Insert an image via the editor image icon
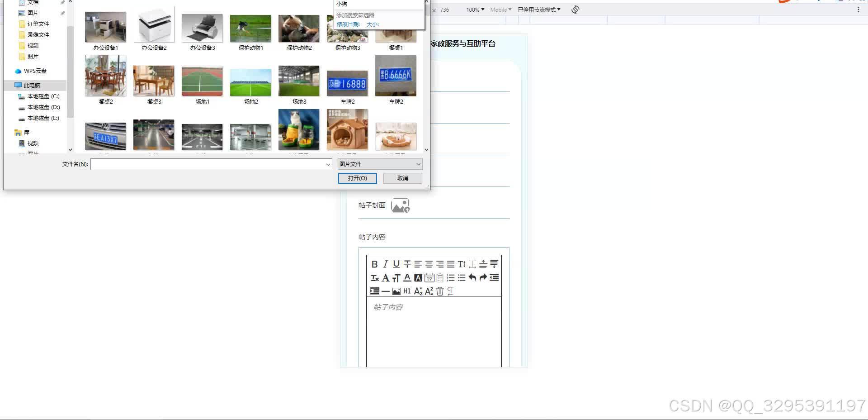Viewport: 868px width, 420px height. tap(396, 291)
